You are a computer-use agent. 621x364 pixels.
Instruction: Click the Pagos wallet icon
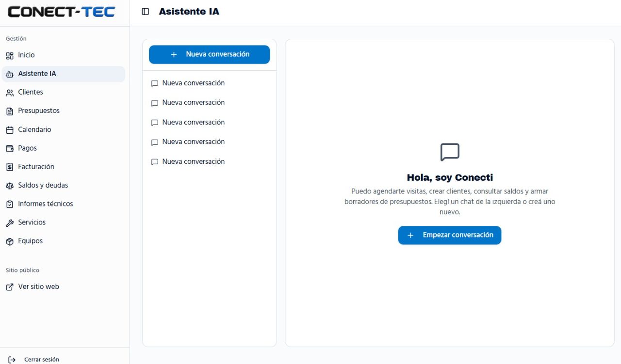pos(10,148)
